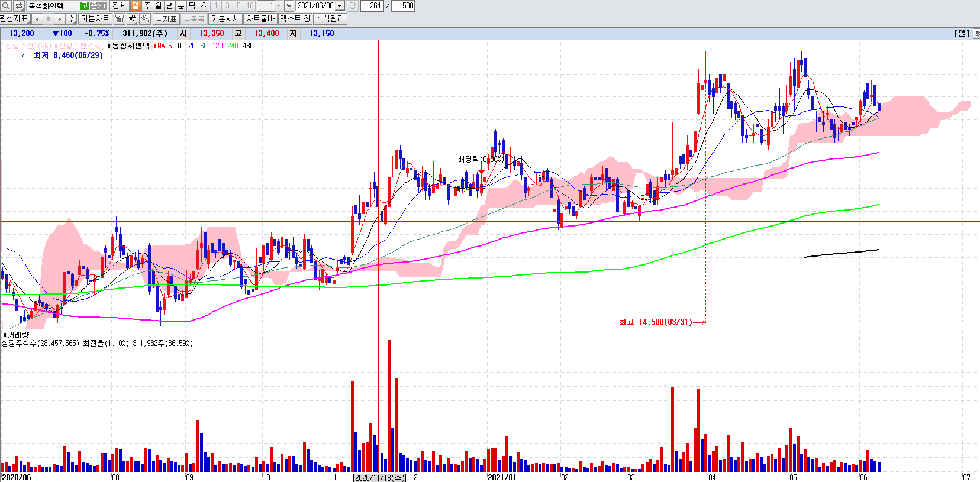
Task: Click the 당 button
Action: coord(352,6)
